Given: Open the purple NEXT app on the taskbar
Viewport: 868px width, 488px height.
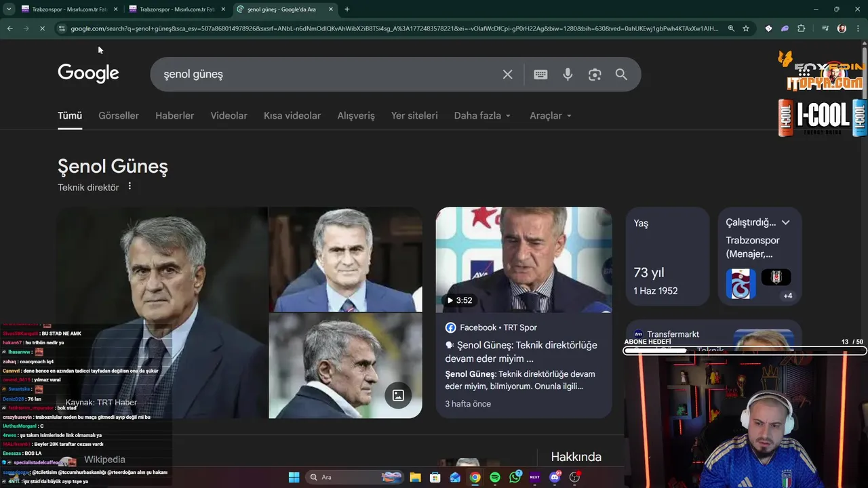Looking at the screenshot, I should pyautogui.click(x=534, y=477).
